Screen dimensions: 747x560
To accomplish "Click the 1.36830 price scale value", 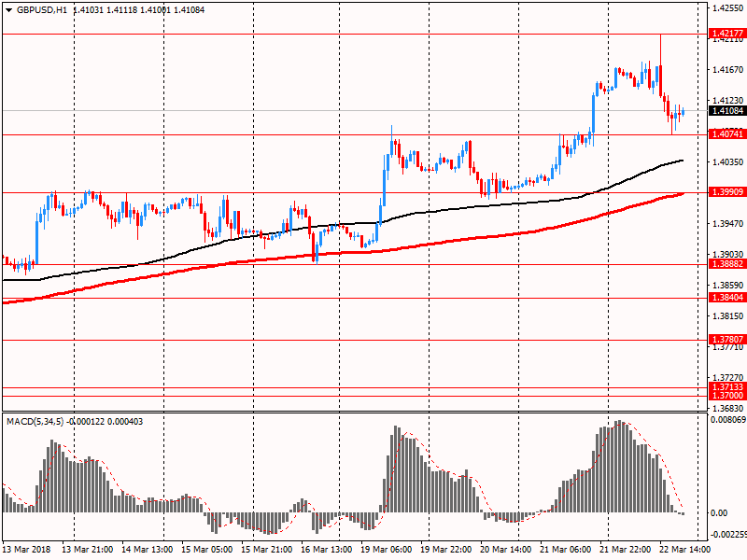I will click(x=727, y=409).
